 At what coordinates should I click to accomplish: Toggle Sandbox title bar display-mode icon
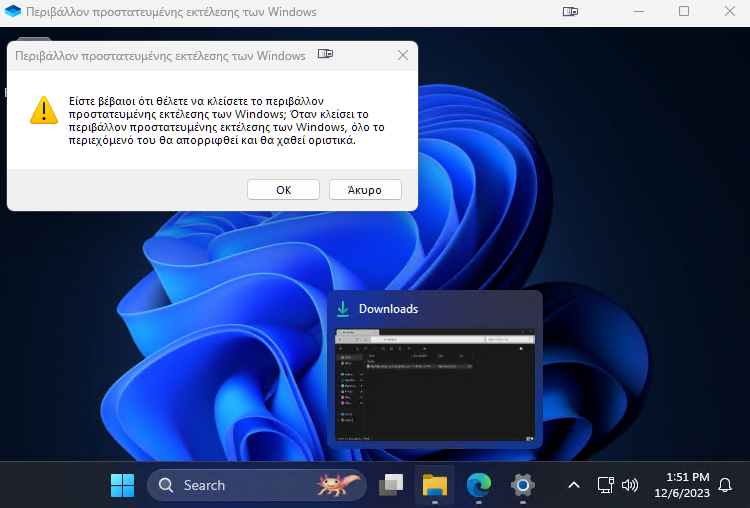coord(570,11)
